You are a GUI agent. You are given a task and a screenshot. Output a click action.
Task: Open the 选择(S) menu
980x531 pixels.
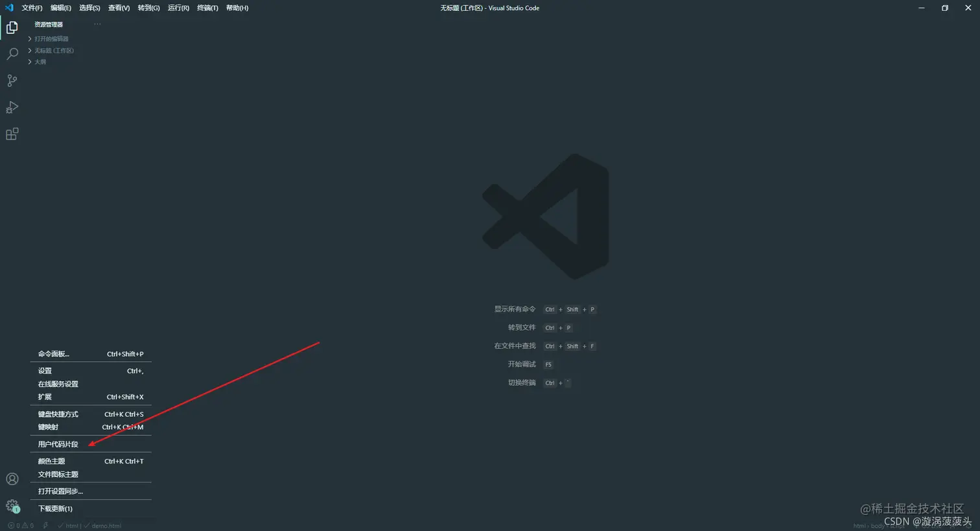click(89, 8)
